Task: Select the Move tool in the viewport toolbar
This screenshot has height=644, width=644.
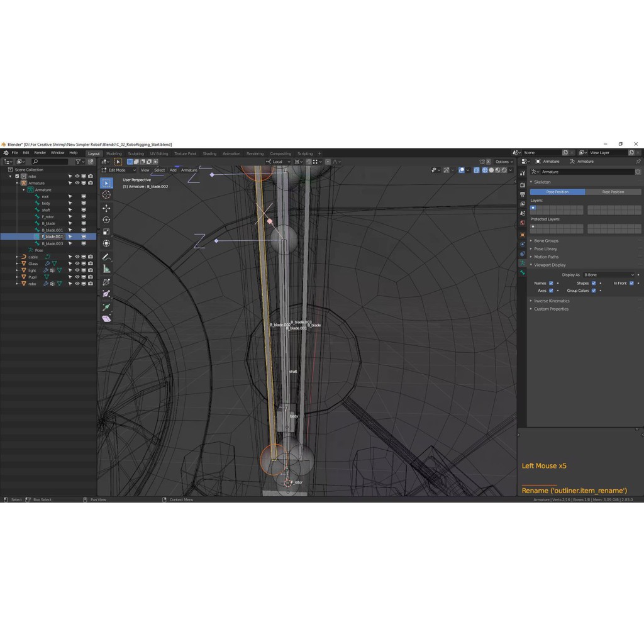Action: click(x=106, y=208)
